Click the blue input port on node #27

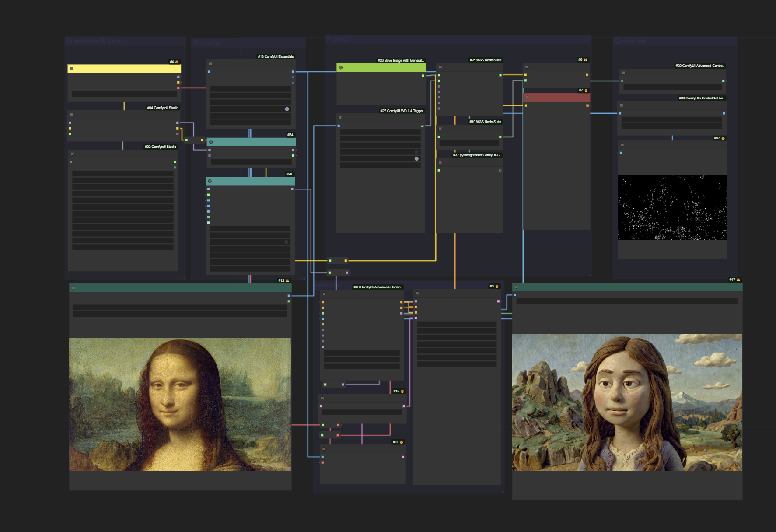tap(339, 126)
